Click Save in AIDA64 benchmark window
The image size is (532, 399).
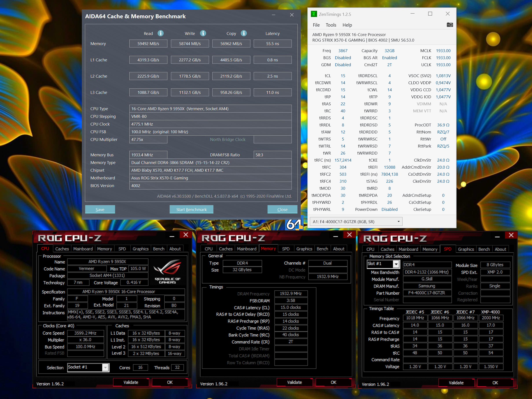pos(100,209)
